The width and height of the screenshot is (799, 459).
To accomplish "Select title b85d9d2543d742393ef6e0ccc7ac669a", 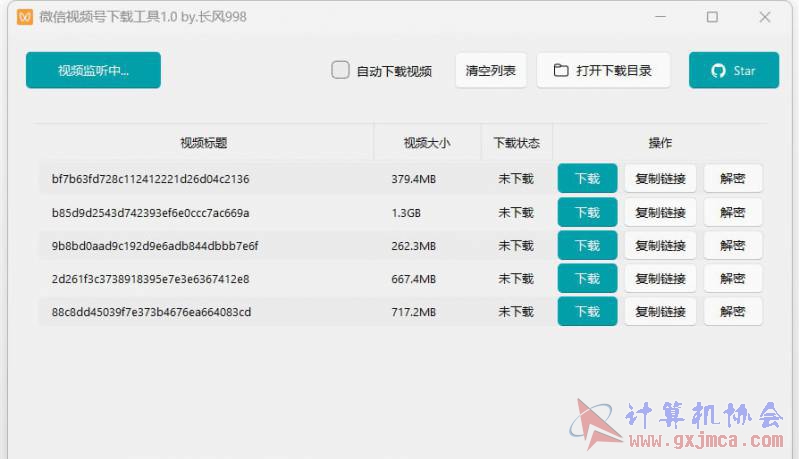I will [150, 213].
